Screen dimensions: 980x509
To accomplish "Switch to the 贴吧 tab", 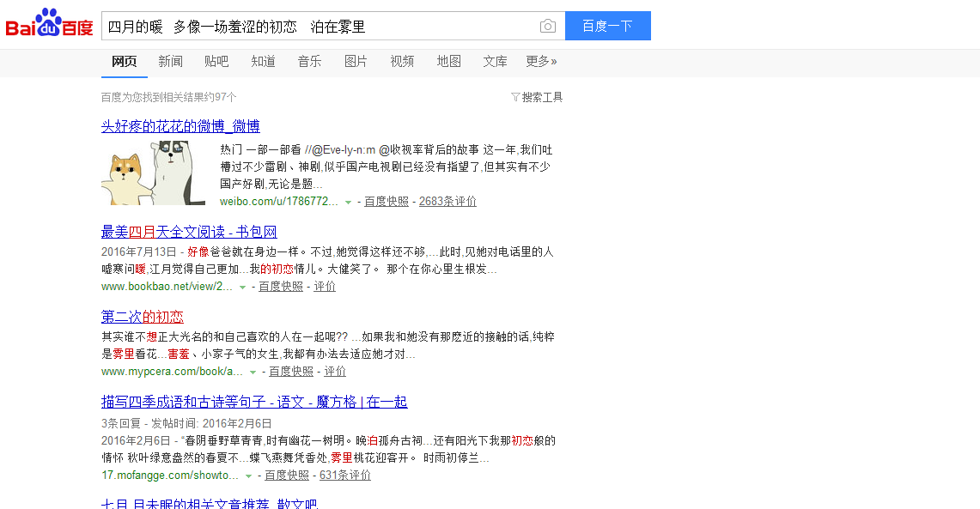I will [x=217, y=61].
